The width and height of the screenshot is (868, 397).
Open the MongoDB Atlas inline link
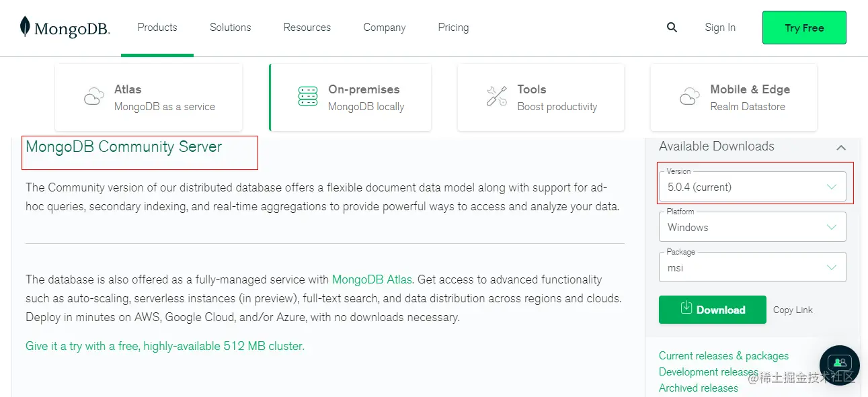coord(372,279)
